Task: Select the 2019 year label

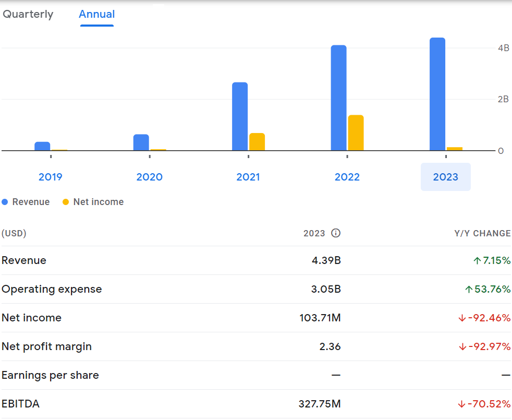Action: point(51,177)
